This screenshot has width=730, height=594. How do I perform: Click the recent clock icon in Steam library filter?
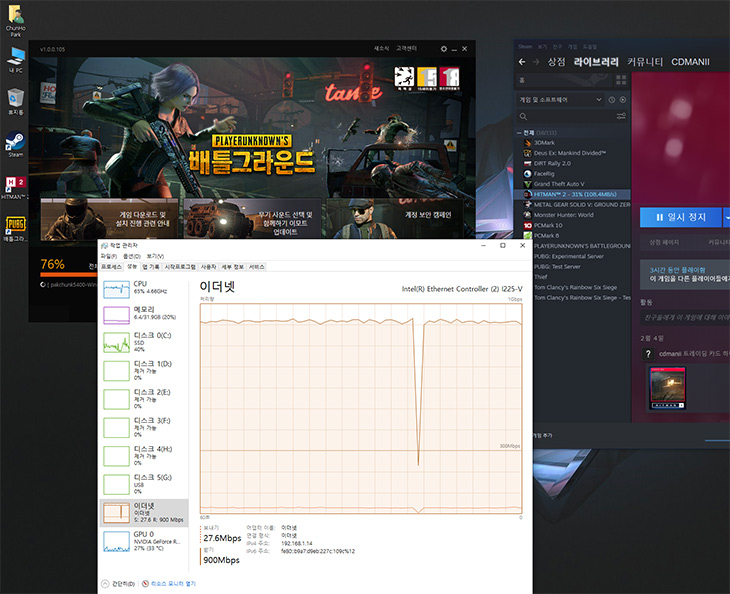612,100
